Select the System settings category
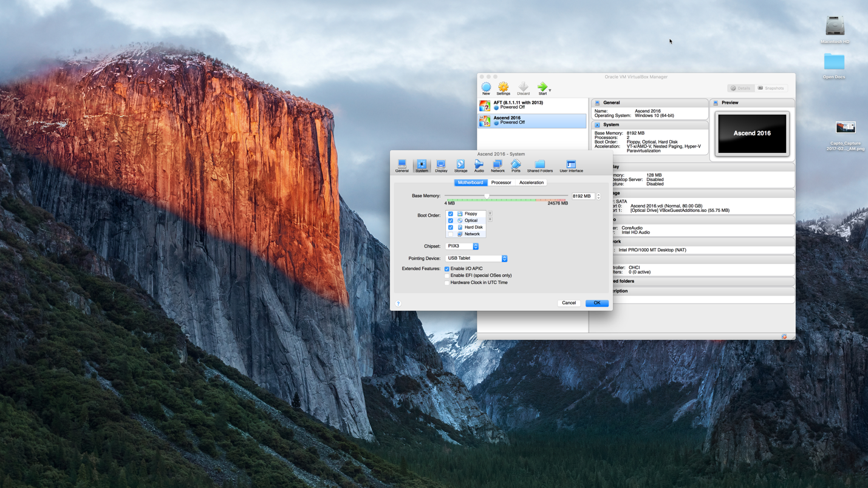Image resolution: width=868 pixels, height=488 pixels. click(422, 166)
